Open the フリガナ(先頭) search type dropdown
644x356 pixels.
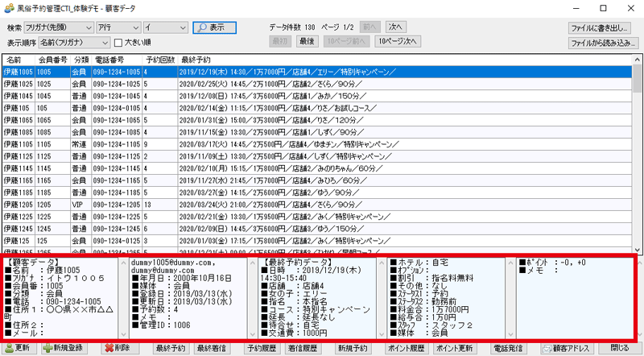pyautogui.click(x=59, y=27)
